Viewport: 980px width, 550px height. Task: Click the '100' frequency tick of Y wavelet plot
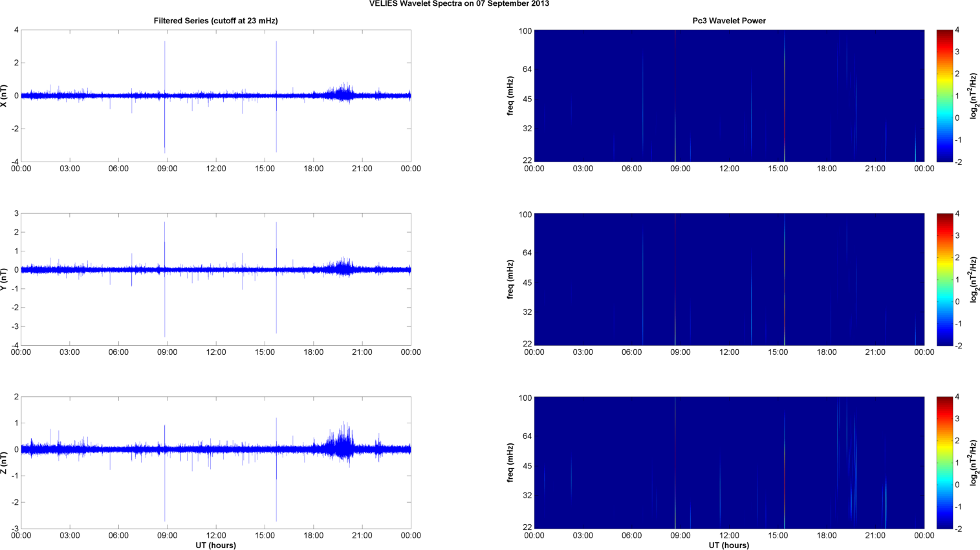click(x=525, y=215)
